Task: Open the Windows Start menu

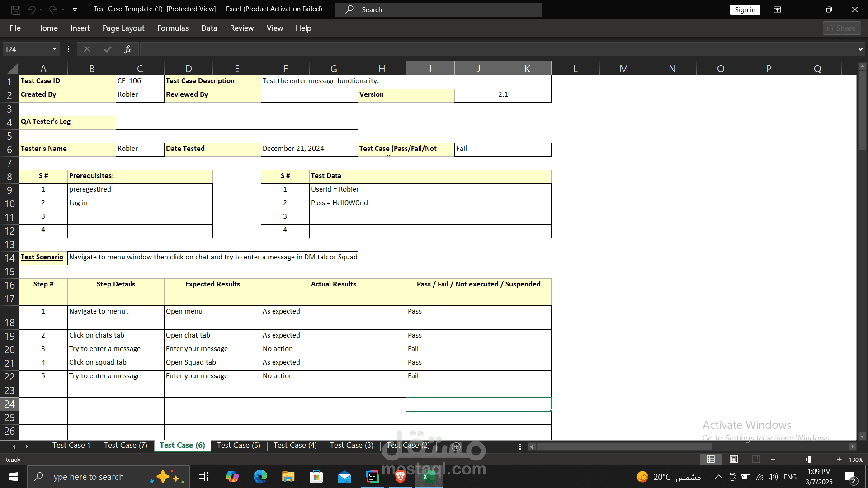Action: (14, 477)
